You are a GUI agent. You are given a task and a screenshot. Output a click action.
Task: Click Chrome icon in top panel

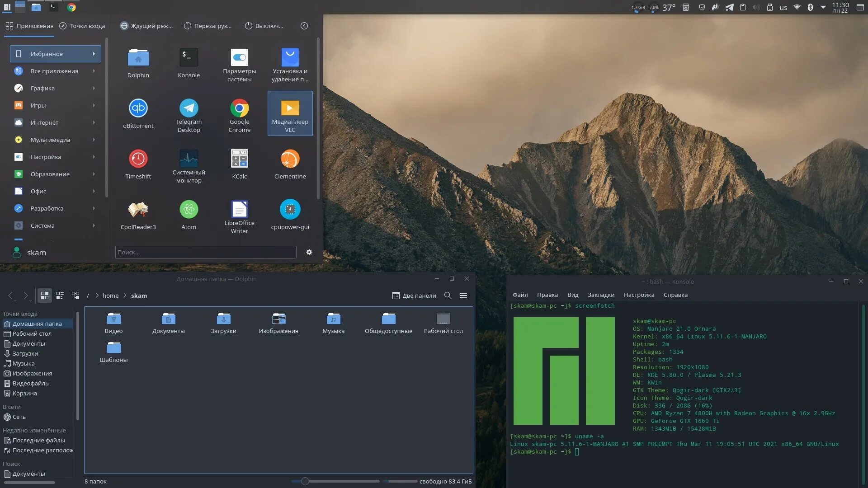coord(71,7)
